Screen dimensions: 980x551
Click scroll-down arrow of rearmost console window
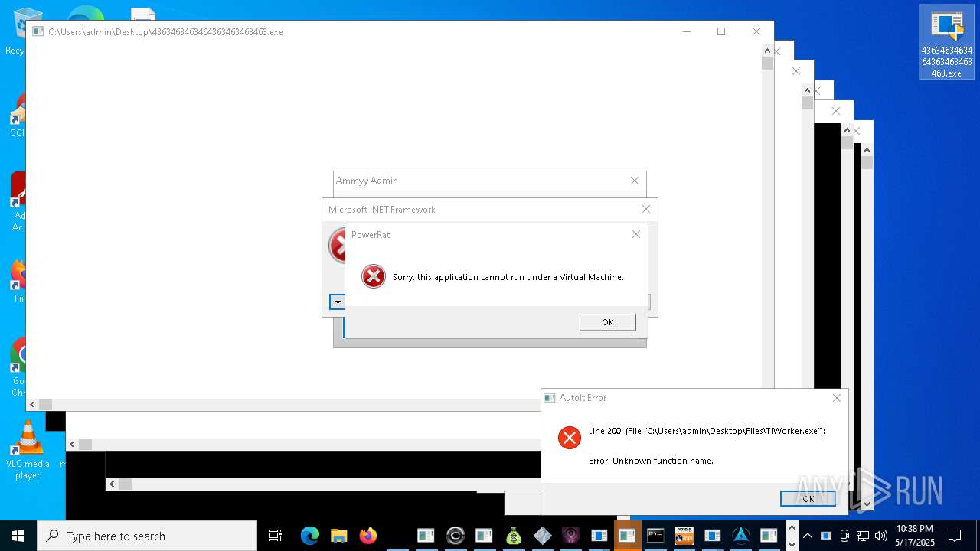point(867,504)
